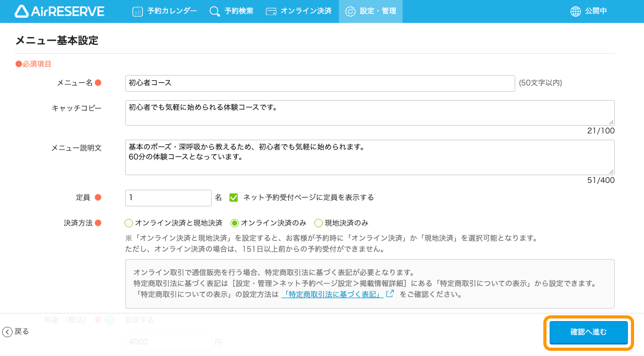
Task: Click the 決済方法 field label
Action: click(78, 223)
